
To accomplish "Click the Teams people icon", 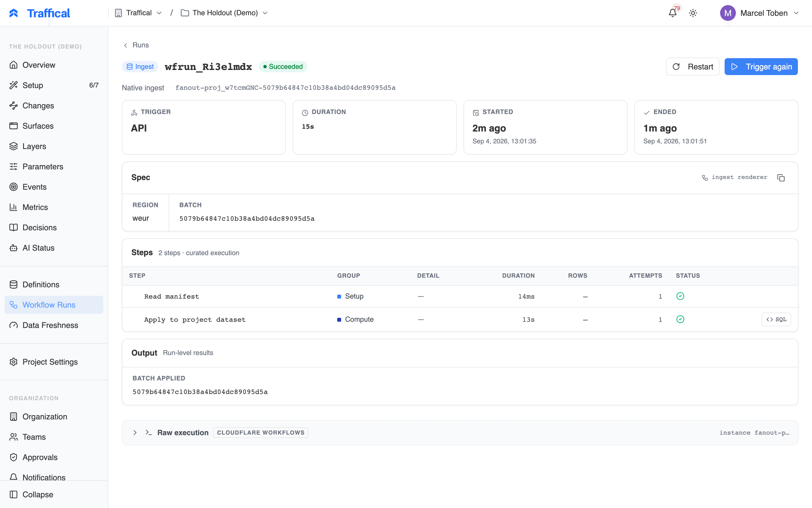I will tap(14, 437).
